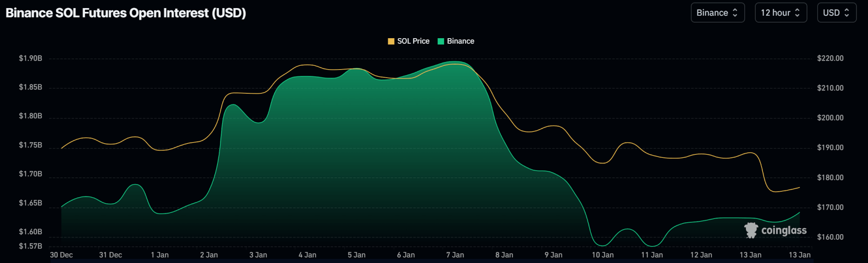The image size is (868, 263).
Task: Select the 2 Jan date axis label
Action: (x=209, y=255)
